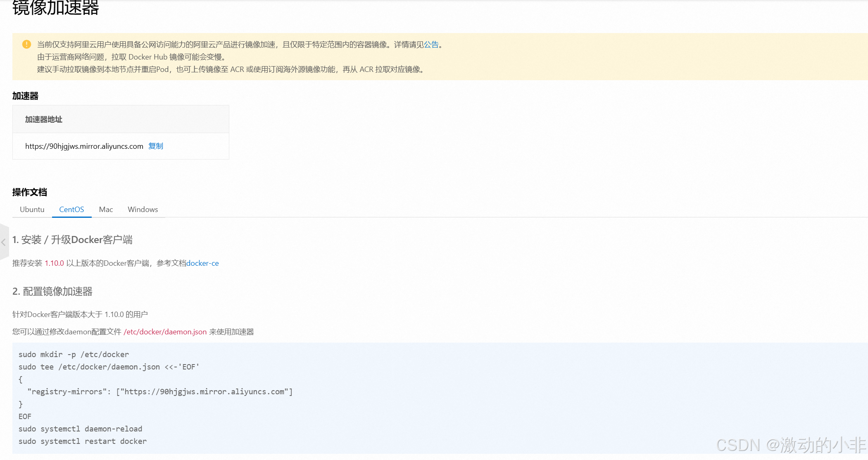This screenshot has width=868, height=460.
Task: Click the orange warning icon in the notice
Action: click(x=26, y=44)
